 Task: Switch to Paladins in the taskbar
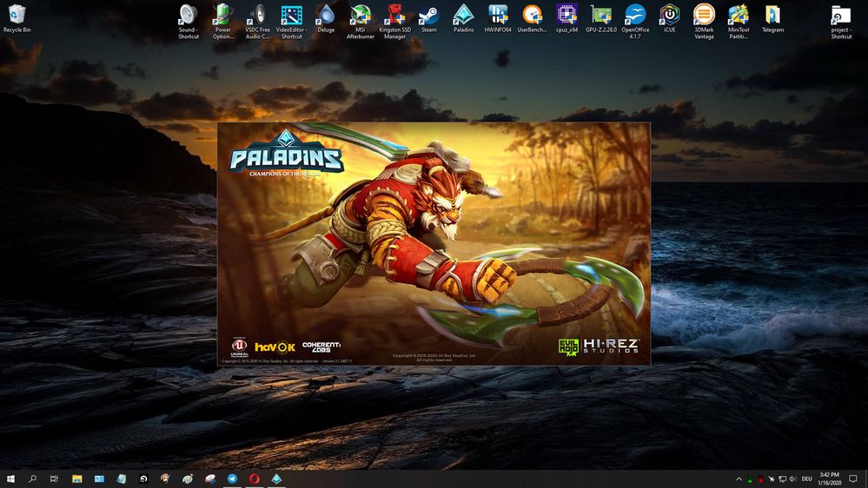click(x=276, y=478)
